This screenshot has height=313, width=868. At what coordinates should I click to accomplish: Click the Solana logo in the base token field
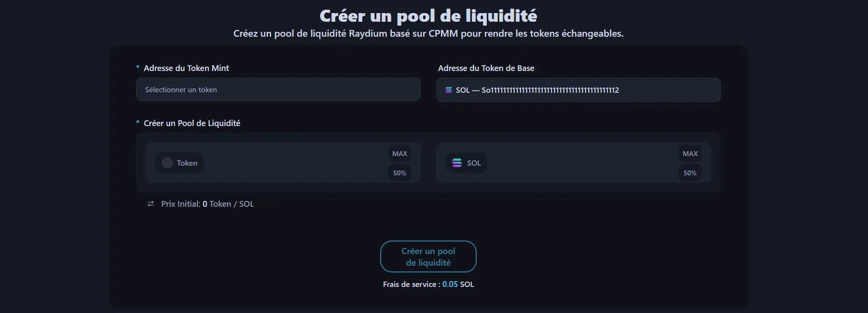pyautogui.click(x=449, y=90)
